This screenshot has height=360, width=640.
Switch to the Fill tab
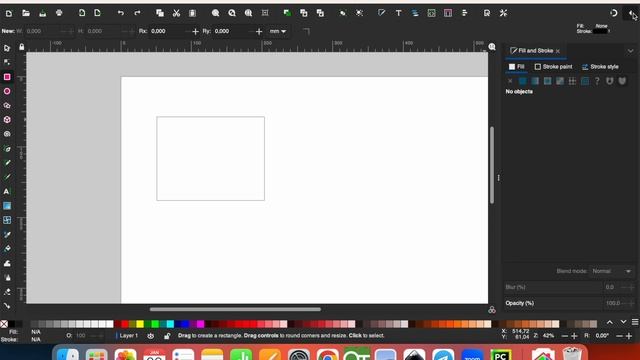517,67
